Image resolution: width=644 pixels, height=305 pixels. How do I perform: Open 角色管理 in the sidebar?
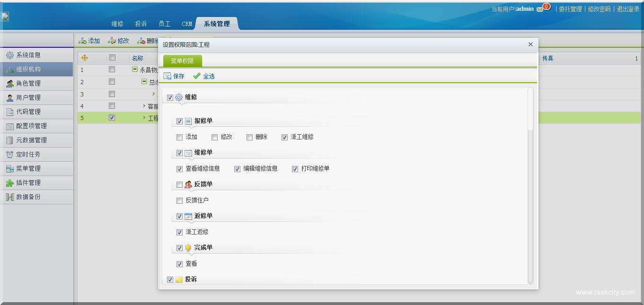tap(28, 83)
